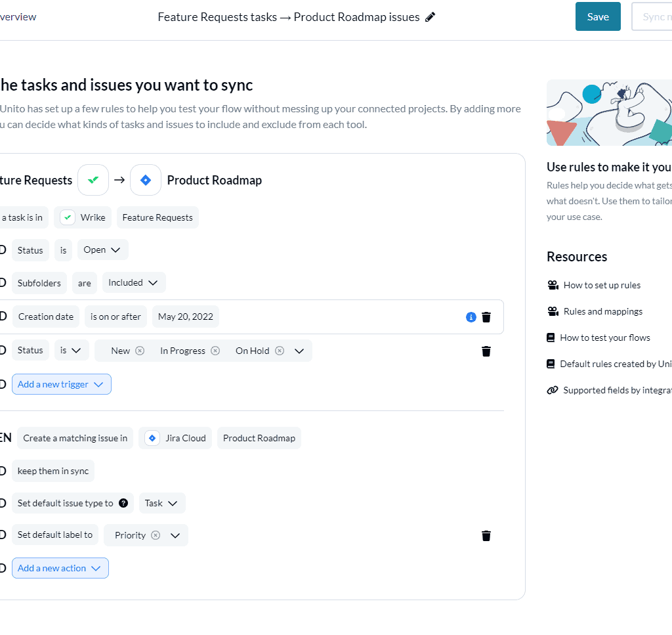672x635 pixels.
Task: Open the Rules and mappings resource
Action: (x=603, y=311)
